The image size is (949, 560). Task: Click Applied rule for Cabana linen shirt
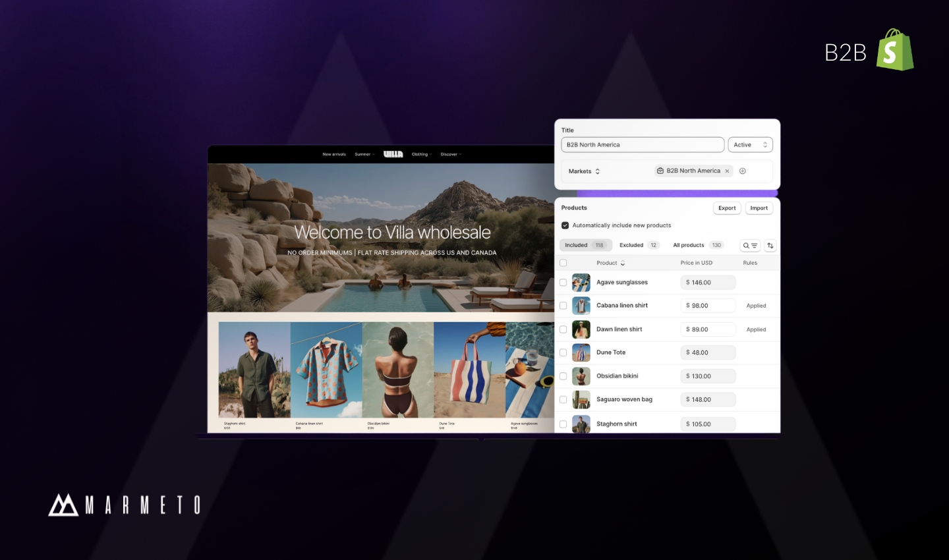(756, 306)
